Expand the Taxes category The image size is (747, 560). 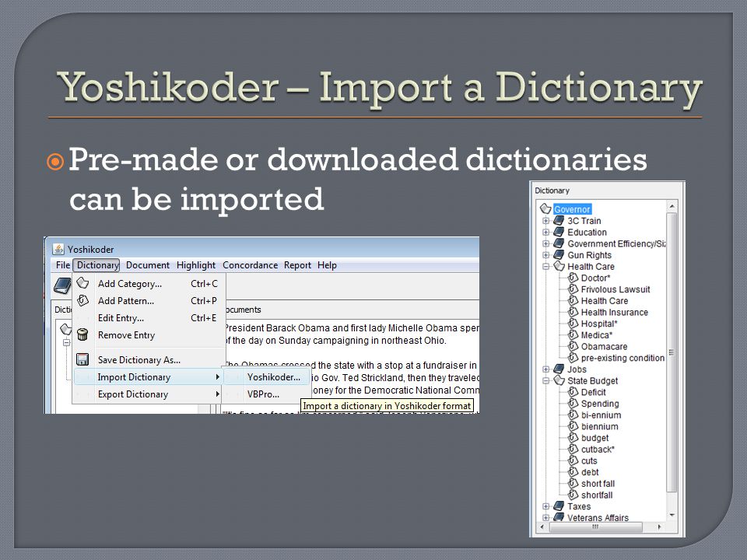[x=545, y=506]
